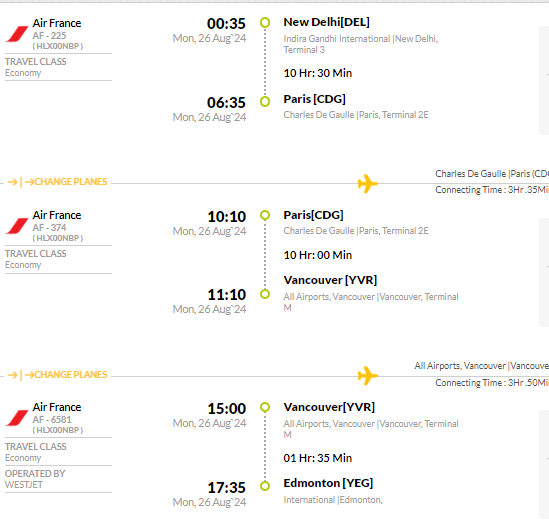Select the New Delhi[DEL] departure heading
The image size is (549, 522).
pos(326,22)
